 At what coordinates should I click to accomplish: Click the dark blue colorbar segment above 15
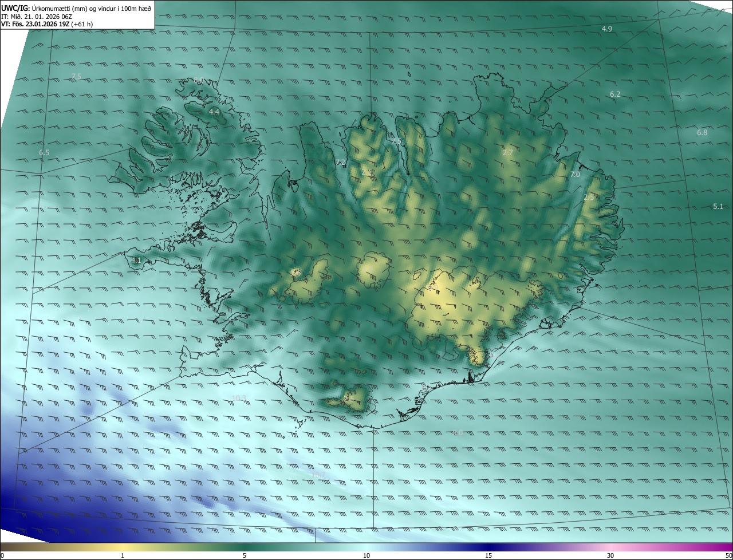(488, 547)
